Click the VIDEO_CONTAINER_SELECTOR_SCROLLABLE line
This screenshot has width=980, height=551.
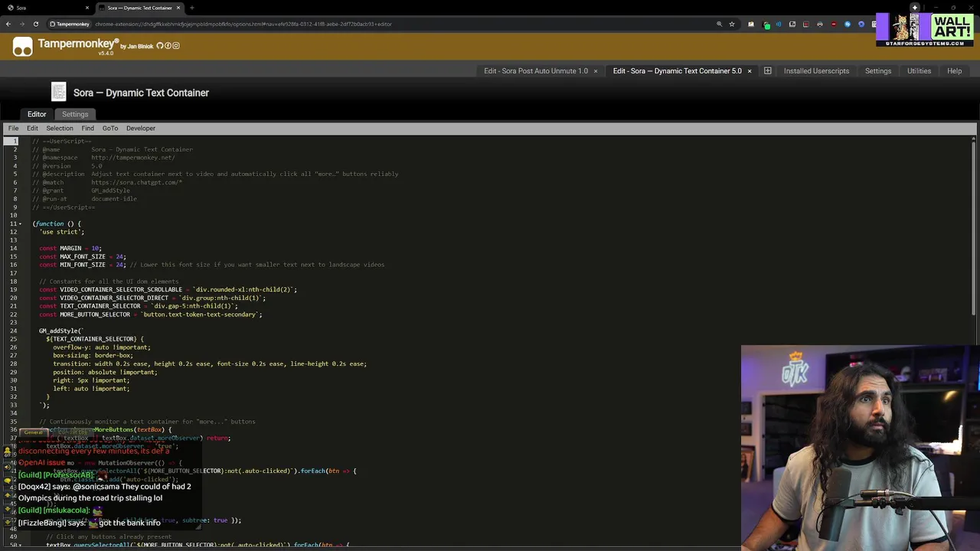coord(168,289)
